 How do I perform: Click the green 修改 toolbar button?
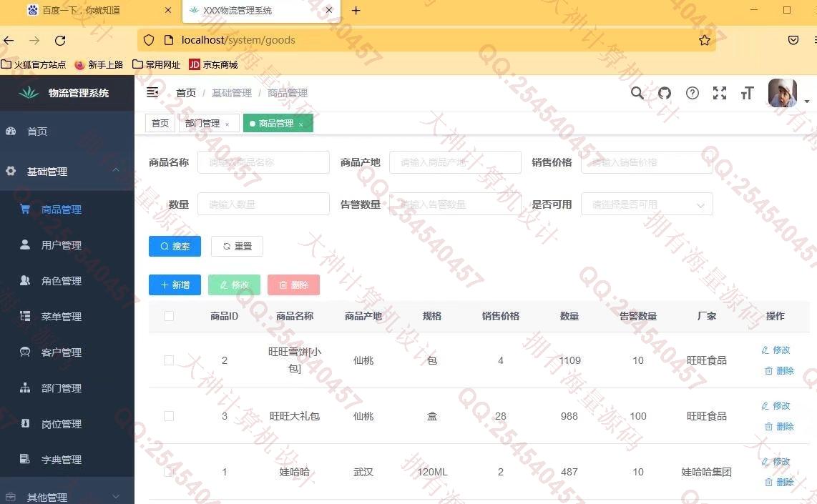point(234,285)
